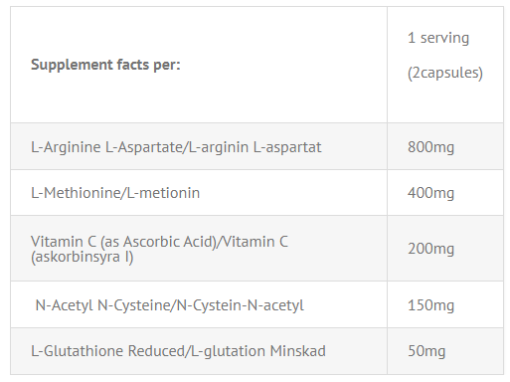Click the 'Supplement facts per:' header cell
Viewport: 510px width, 382px height.
pos(199,65)
